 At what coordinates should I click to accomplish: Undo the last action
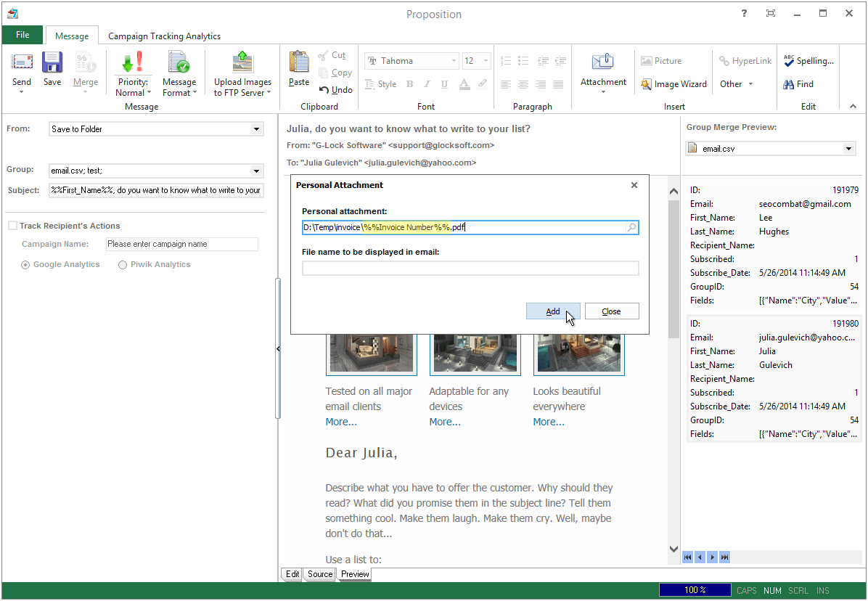(x=335, y=90)
